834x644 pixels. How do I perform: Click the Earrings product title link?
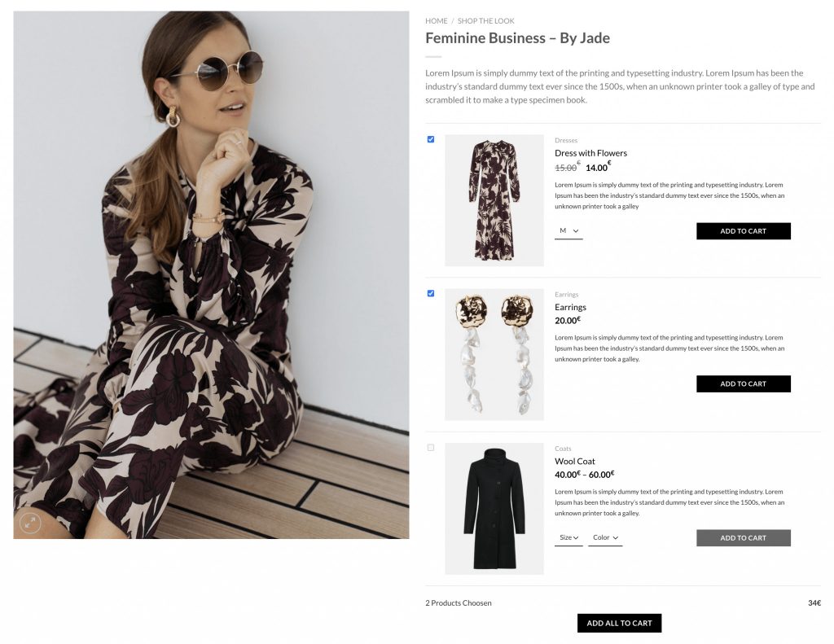click(x=570, y=308)
